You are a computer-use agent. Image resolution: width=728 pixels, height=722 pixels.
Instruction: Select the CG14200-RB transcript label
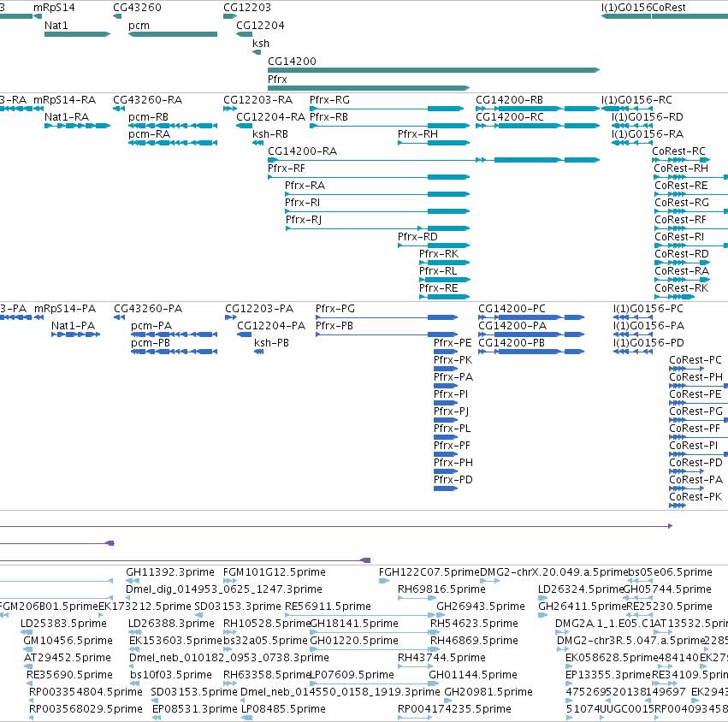click(509, 100)
